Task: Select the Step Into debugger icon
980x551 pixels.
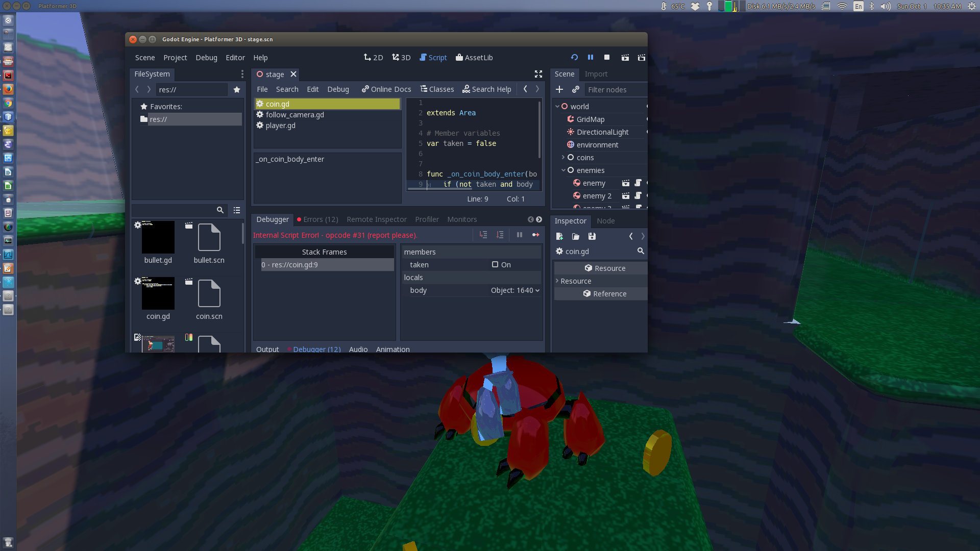Action: [483, 235]
